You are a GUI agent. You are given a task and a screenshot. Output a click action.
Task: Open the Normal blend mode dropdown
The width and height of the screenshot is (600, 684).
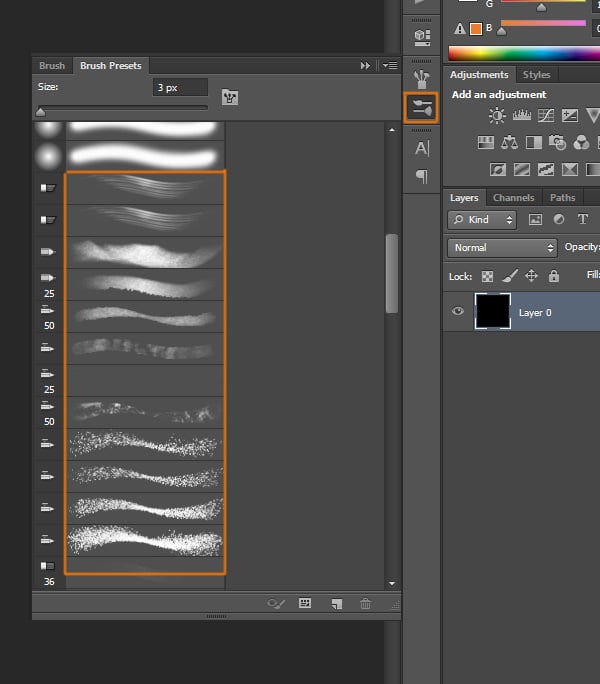coord(502,248)
